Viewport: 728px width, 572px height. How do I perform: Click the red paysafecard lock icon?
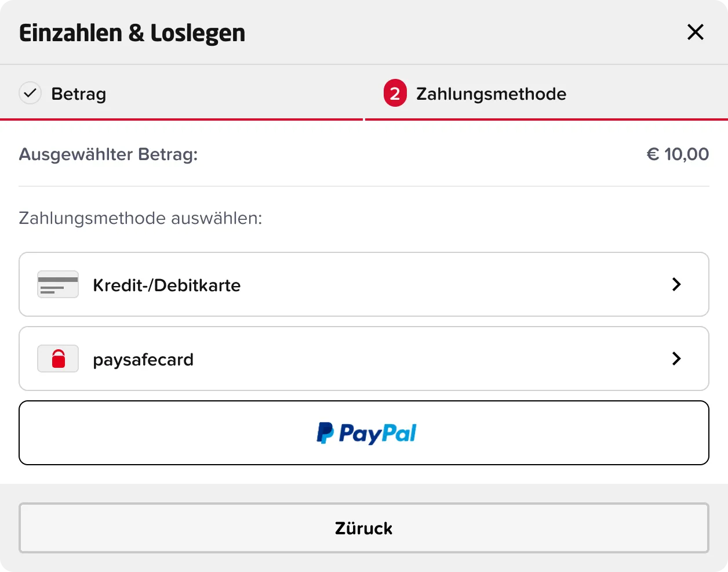[x=58, y=359]
